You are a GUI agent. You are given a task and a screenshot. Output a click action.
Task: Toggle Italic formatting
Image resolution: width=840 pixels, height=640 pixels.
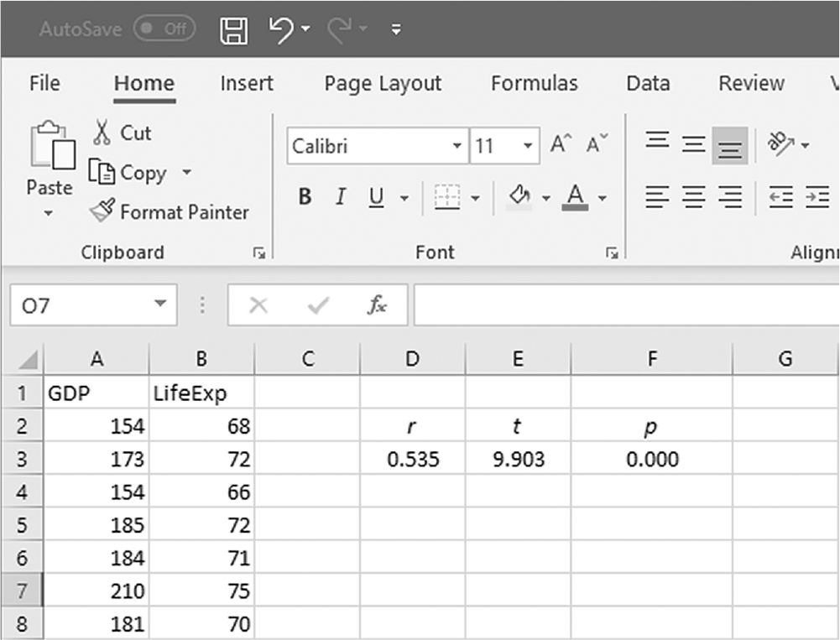click(340, 196)
